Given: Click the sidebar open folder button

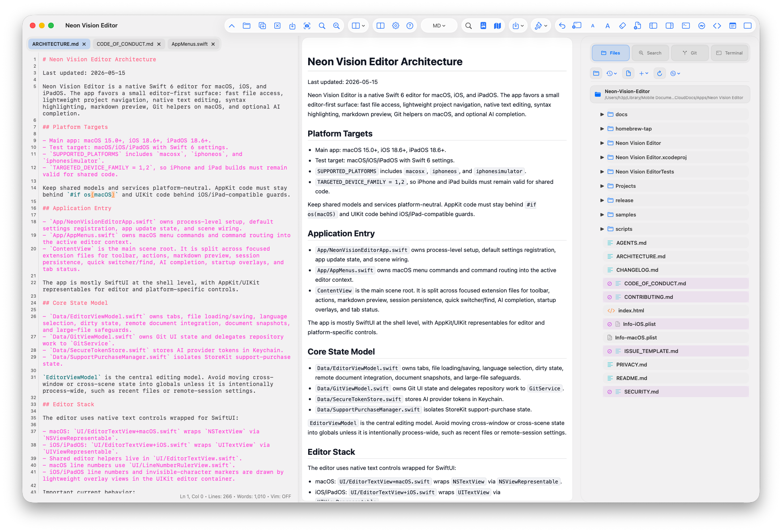Looking at the screenshot, I should [x=596, y=74].
